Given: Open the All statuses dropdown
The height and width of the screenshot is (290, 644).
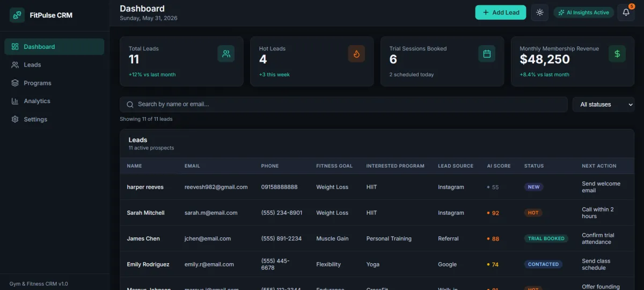Looking at the screenshot, I should [x=604, y=105].
